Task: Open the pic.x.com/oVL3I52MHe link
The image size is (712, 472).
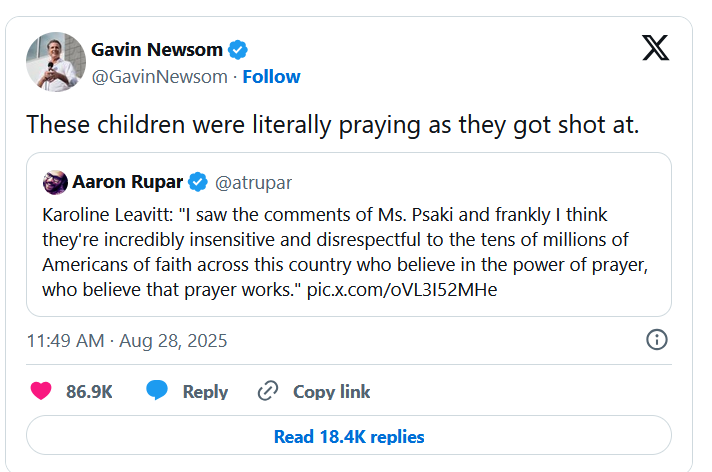Action: click(402, 289)
